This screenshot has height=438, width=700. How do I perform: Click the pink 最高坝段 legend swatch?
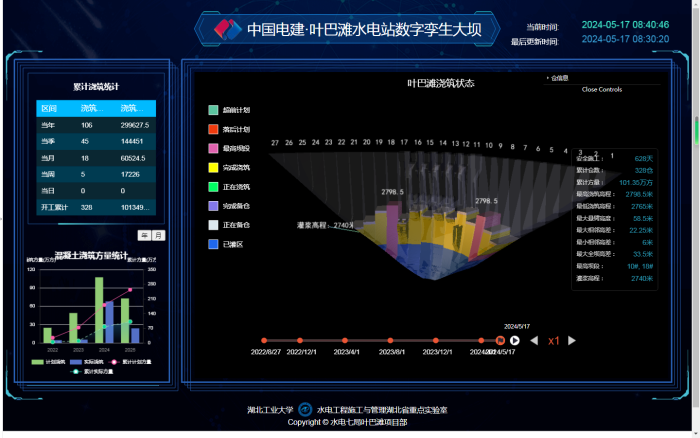[x=213, y=148]
